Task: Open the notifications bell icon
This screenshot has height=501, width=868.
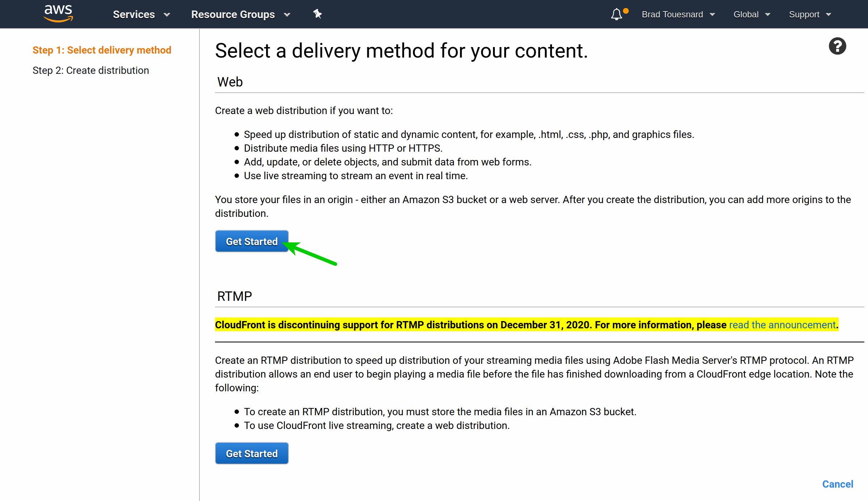Action: [x=617, y=14]
